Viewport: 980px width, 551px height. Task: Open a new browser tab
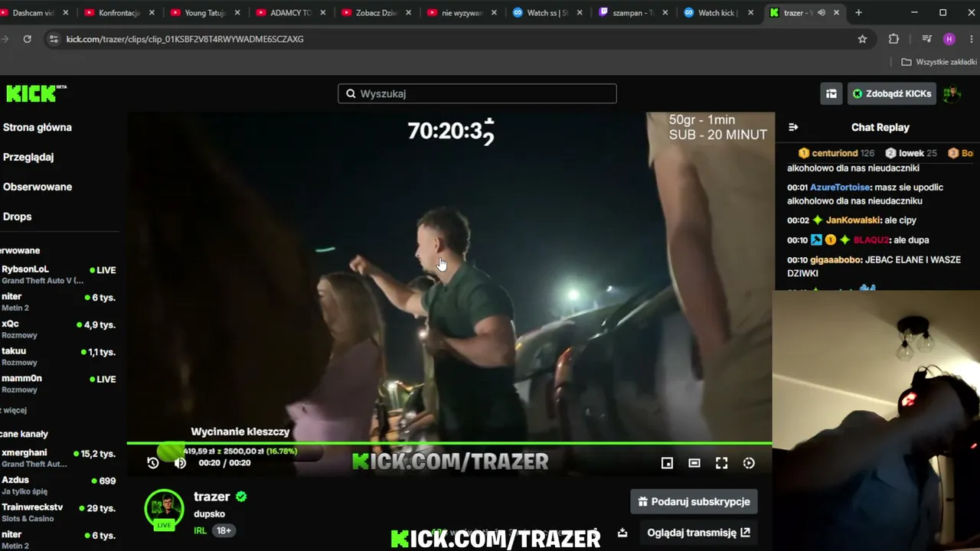tap(858, 13)
